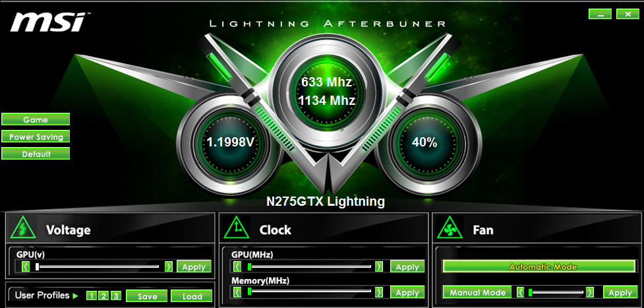The width and height of the screenshot is (644, 308).
Task: Decrease GPU clock with left arrow
Action: (237, 267)
